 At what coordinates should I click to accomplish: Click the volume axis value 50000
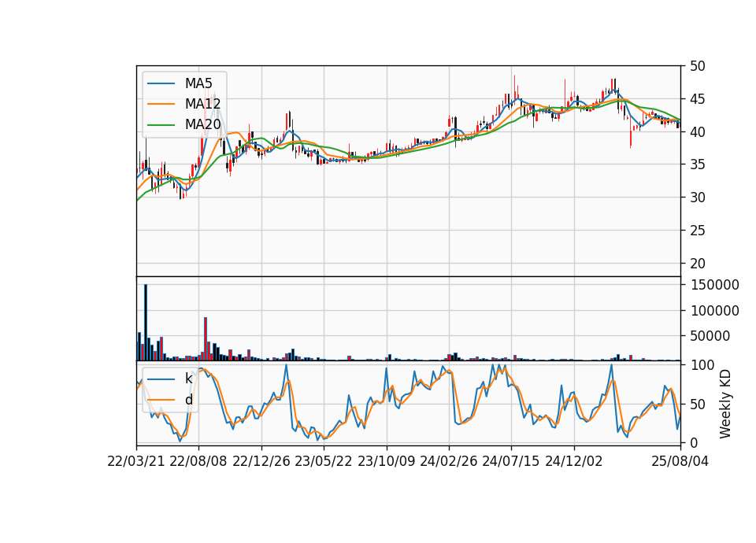pyautogui.click(x=710, y=336)
